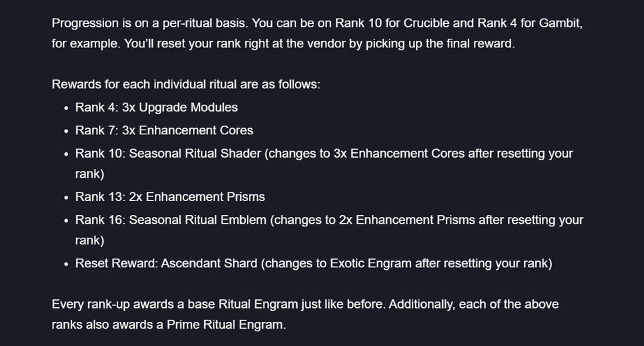The height and width of the screenshot is (346, 644).
Task: Click the sentence 'You'll reset your rank right at the vendor'
Action: click(319, 43)
